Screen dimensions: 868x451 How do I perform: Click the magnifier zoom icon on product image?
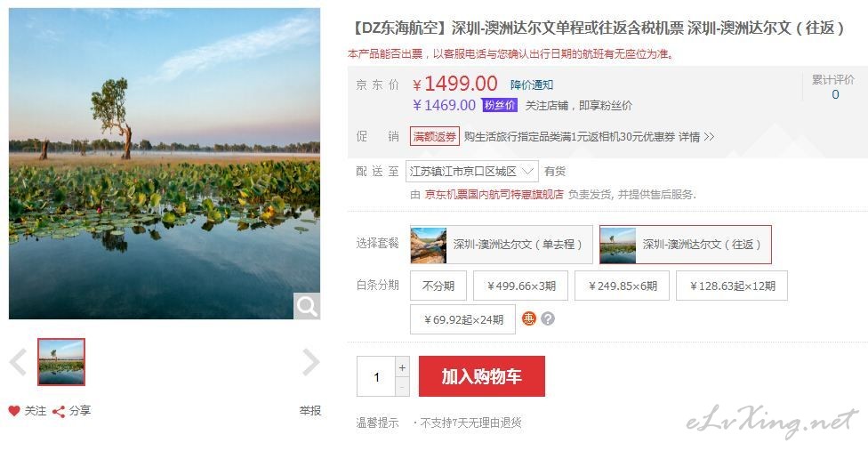pos(307,306)
